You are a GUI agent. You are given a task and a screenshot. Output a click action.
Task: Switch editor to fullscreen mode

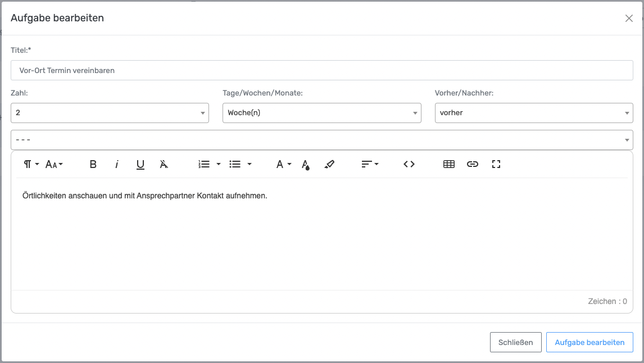(496, 164)
